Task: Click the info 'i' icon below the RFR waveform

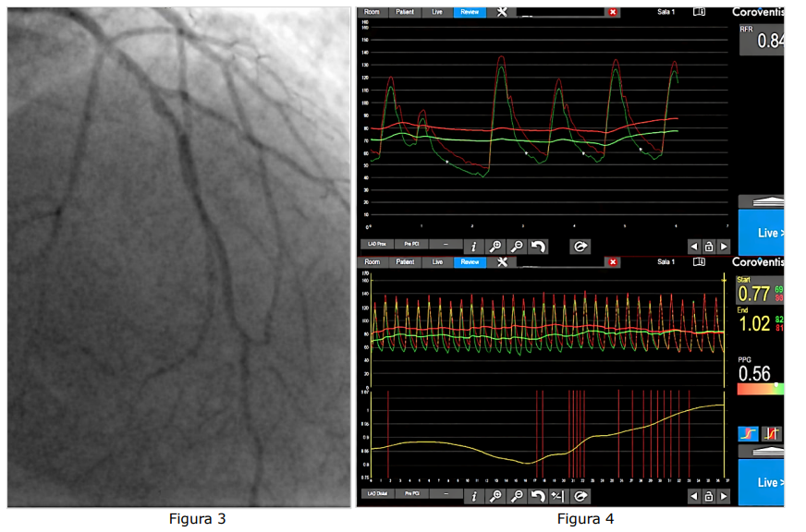Action: (x=474, y=247)
